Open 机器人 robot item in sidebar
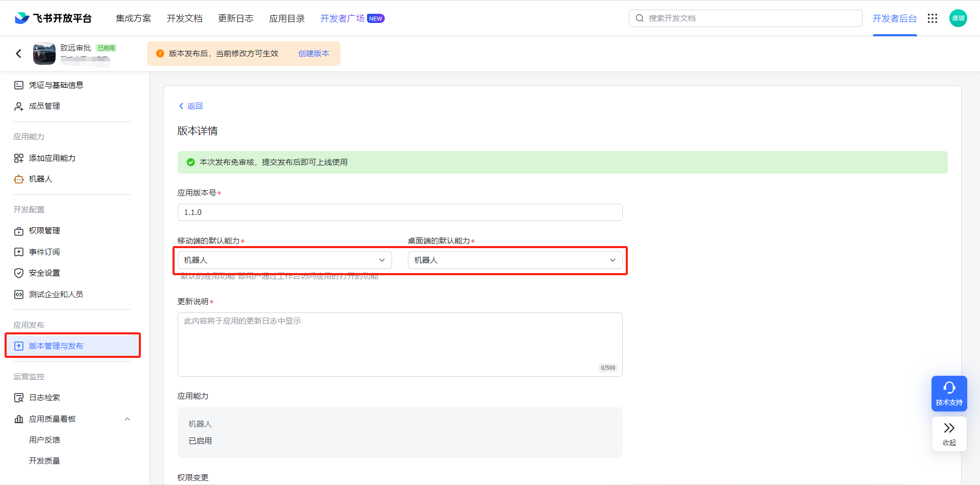Screen dimensions: 980x485 click(x=40, y=179)
